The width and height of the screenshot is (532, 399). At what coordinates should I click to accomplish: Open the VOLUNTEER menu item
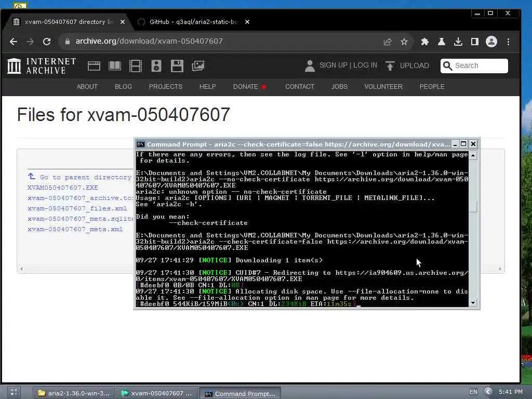(383, 87)
